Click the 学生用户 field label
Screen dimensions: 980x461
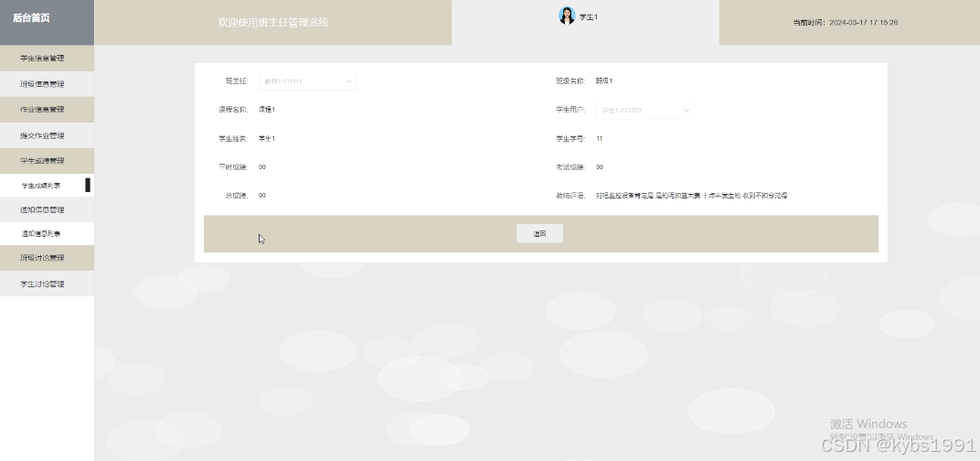[570, 110]
